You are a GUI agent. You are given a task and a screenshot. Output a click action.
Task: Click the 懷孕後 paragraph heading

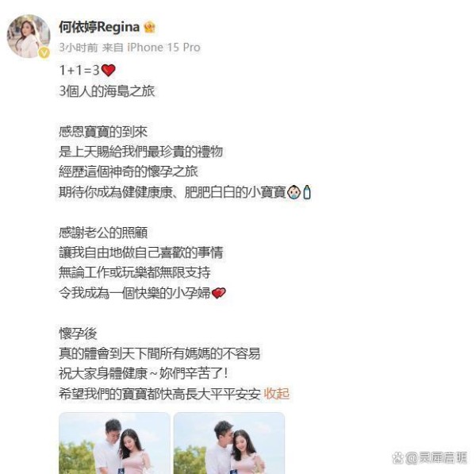pyautogui.click(x=78, y=333)
